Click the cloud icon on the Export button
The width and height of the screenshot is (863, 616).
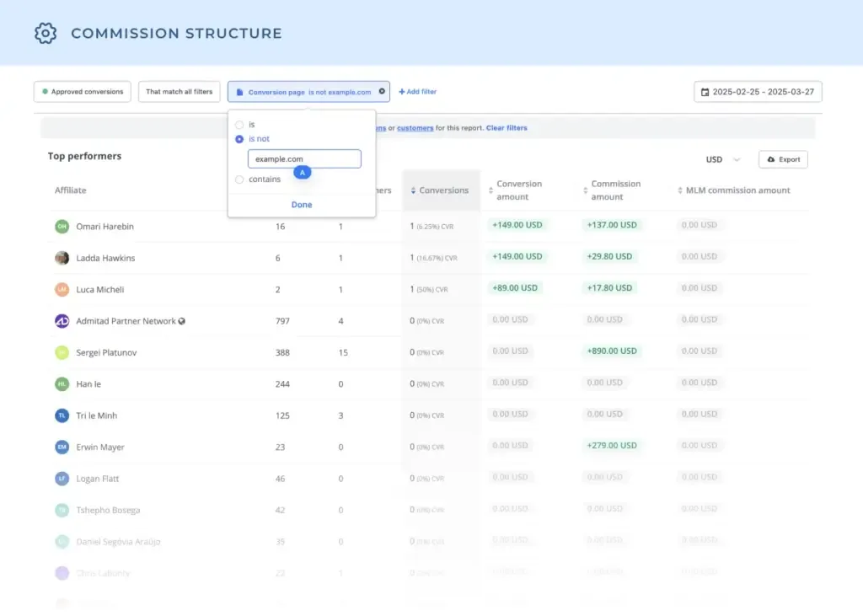point(771,159)
